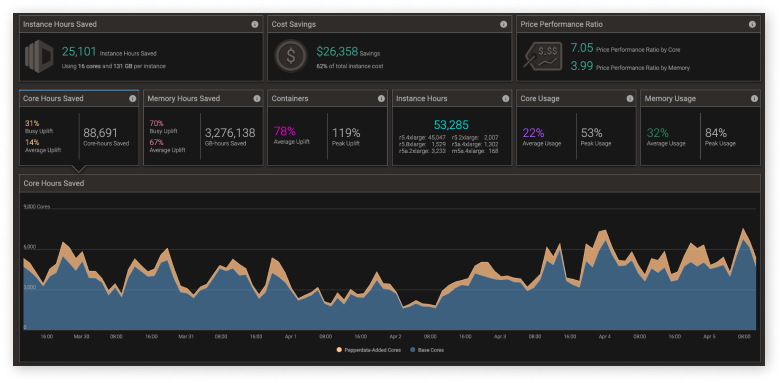This screenshot has height=383, width=782.
Task: Click the 9,000 Cores axis label
Action: click(x=37, y=206)
